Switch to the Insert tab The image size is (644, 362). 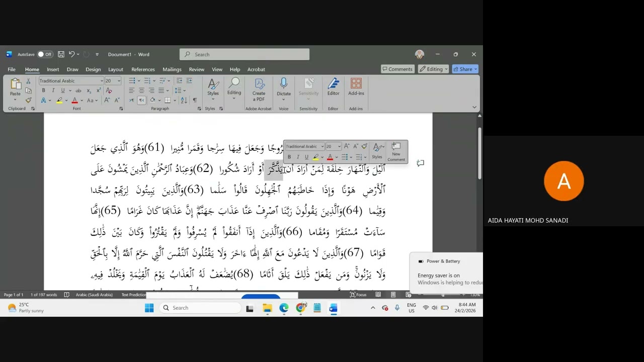tap(53, 69)
